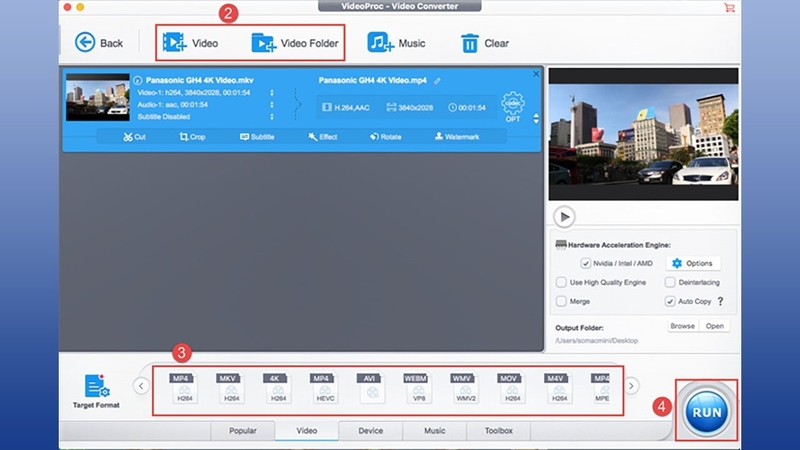The height and width of the screenshot is (450, 800).
Task: Select MP4 H264 format
Action: coord(183,388)
